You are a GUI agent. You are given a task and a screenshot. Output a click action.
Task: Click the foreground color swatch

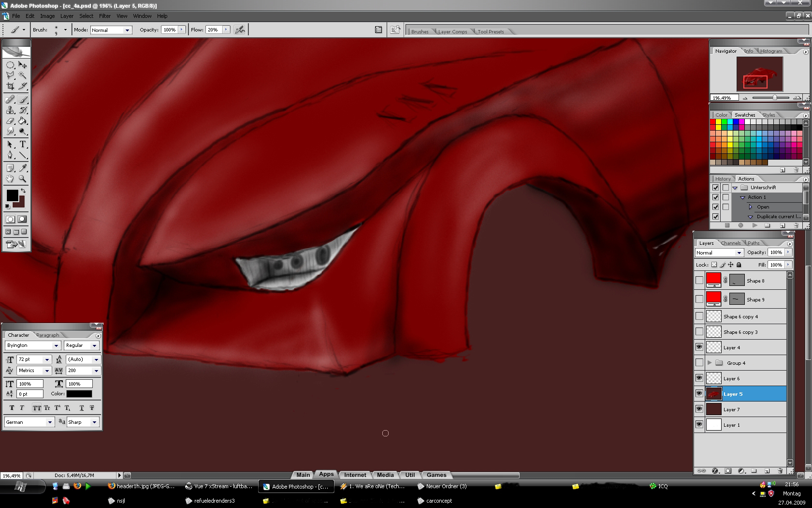tap(12, 195)
